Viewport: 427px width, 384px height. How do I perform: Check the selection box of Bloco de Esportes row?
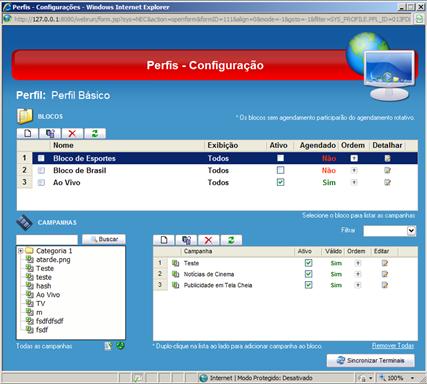click(41, 158)
